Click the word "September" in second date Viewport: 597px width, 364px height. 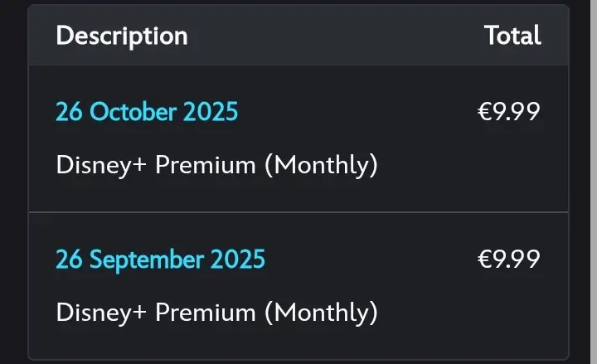(x=147, y=260)
